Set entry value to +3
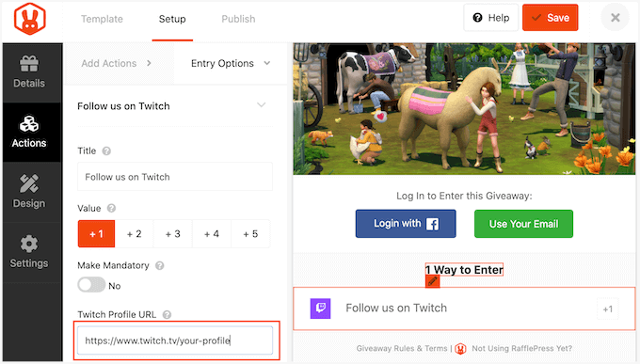The width and height of the screenshot is (640, 364). 172,234
